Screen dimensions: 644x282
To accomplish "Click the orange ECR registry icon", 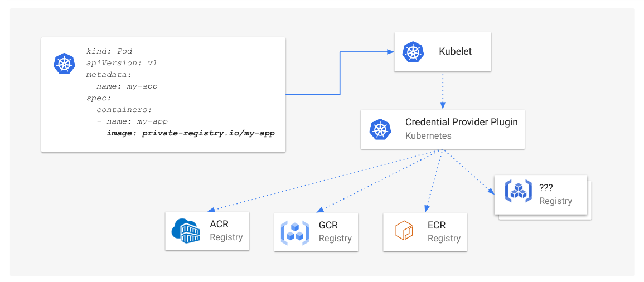I will tap(403, 231).
